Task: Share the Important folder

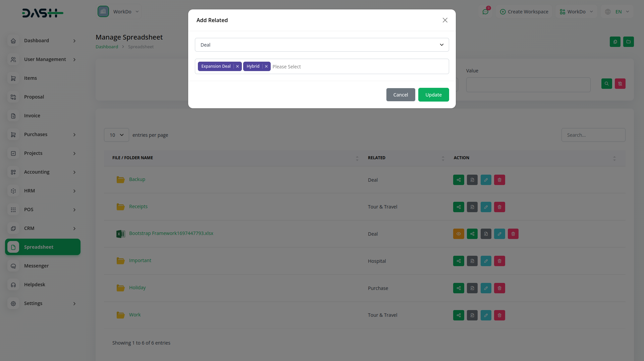Action: (459, 261)
